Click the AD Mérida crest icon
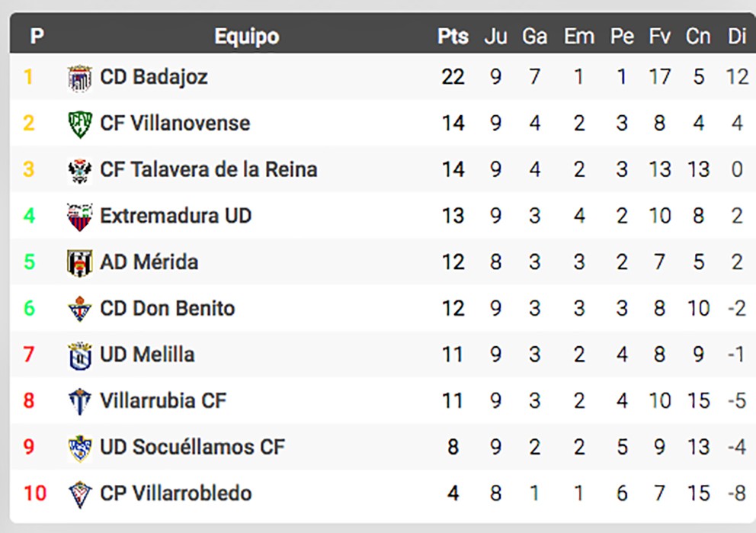Screen dimensions: 756x533 79,263
